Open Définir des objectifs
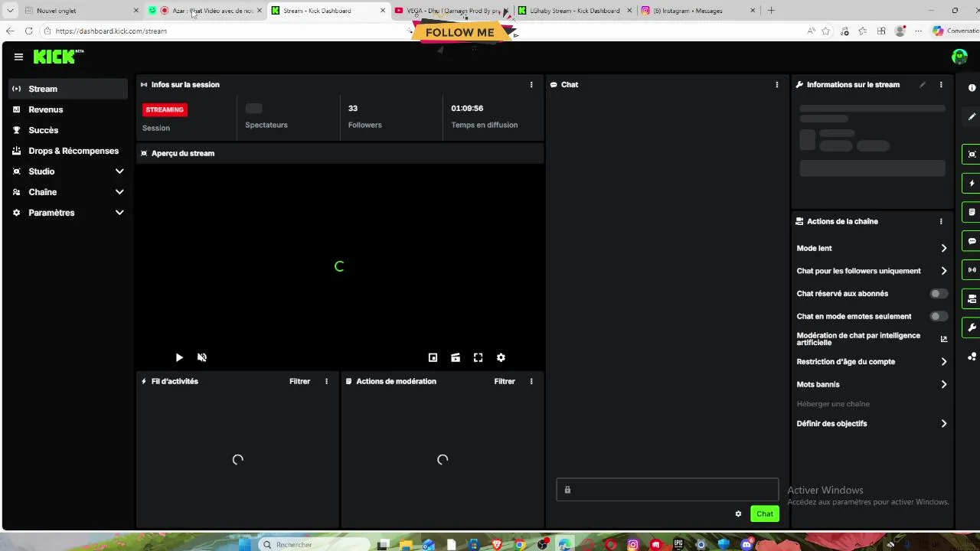The image size is (980, 551). click(x=872, y=424)
